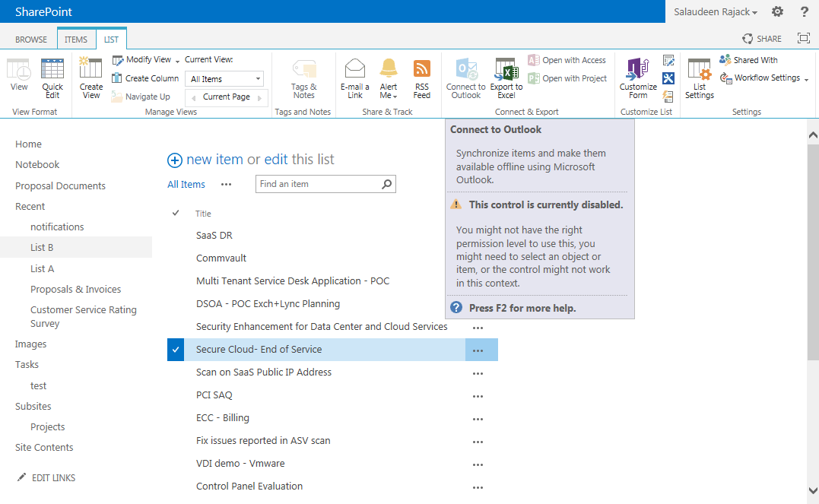
Task: Open the SaaS DR list item
Action: [x=214, y=236]
